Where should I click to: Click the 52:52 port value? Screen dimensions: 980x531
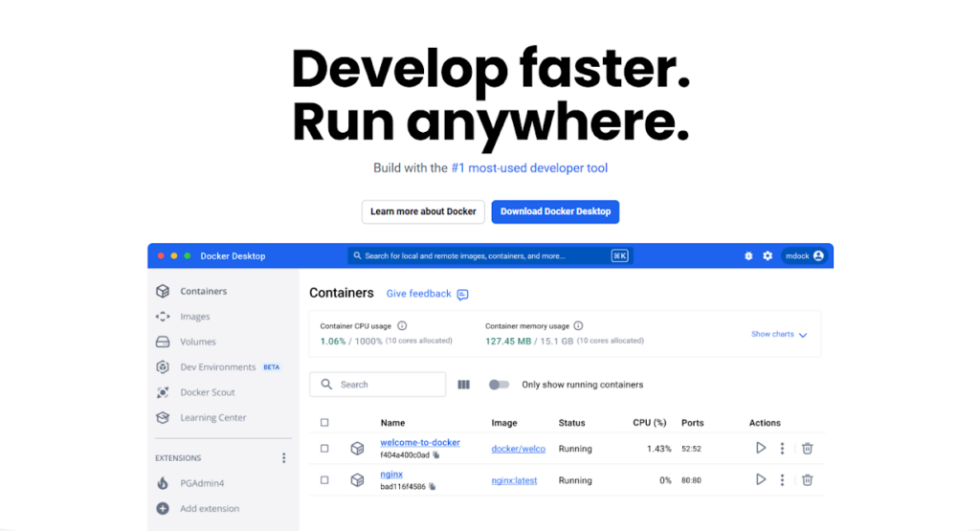click(691, 449)
